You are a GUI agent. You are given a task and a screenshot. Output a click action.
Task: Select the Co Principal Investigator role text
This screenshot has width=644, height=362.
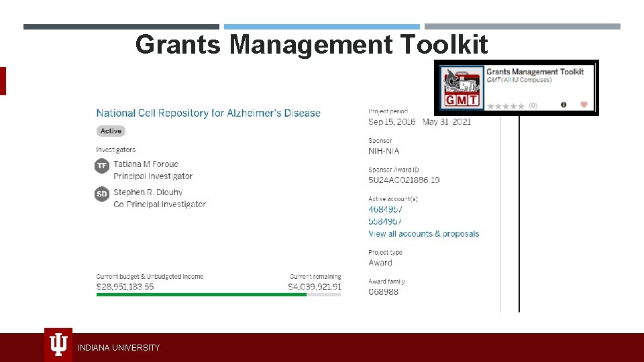coord(160,204)
